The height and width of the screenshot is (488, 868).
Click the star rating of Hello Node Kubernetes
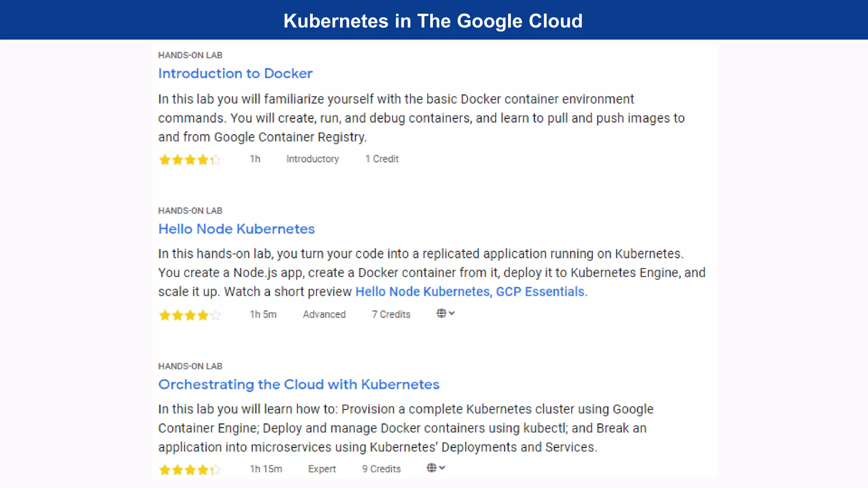pyautogui.click(x=190, y=315)
